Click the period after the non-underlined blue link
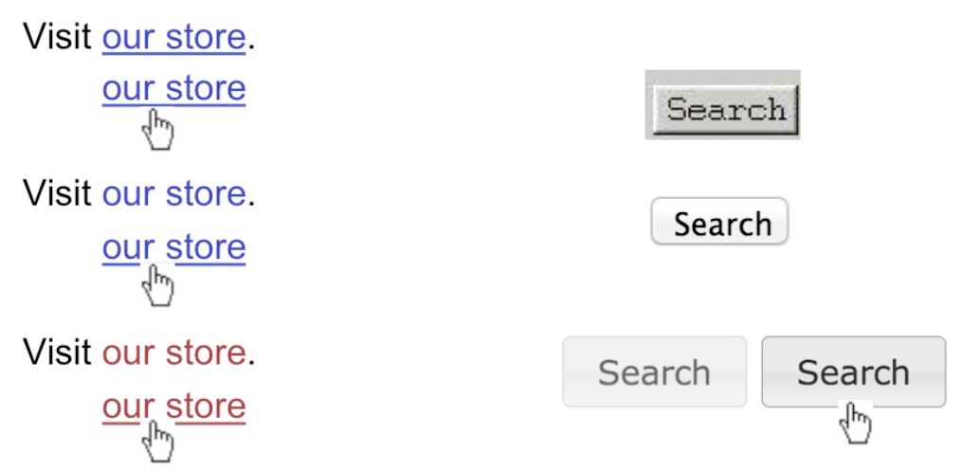This screenshot has height=469, width=980. tap(251, 204)
